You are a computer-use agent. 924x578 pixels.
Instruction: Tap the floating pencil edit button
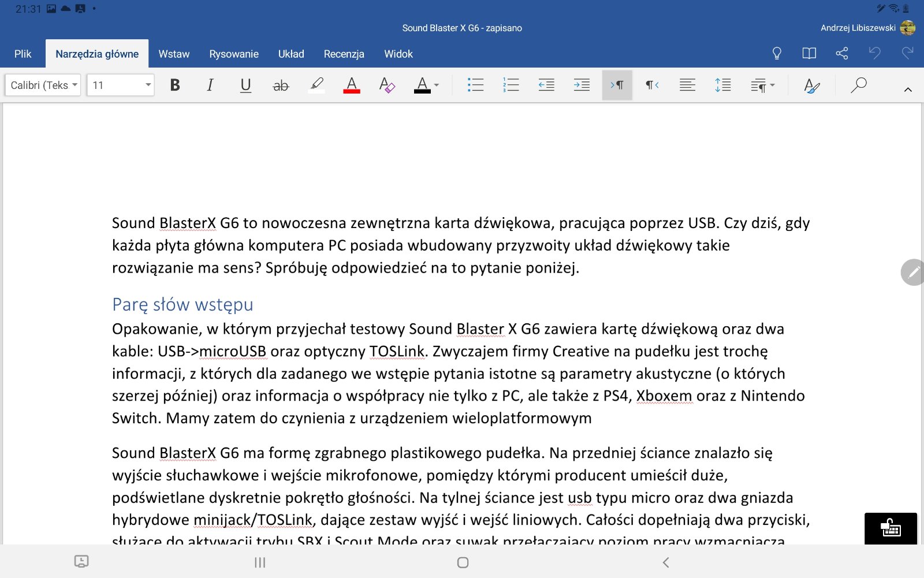(913, 272)
